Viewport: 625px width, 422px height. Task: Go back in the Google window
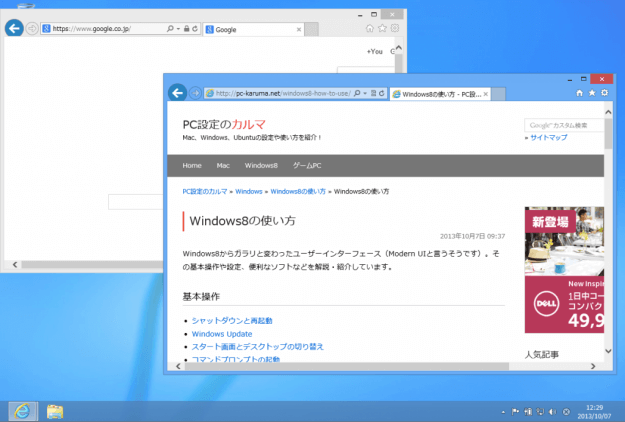(x=14, y=28)
